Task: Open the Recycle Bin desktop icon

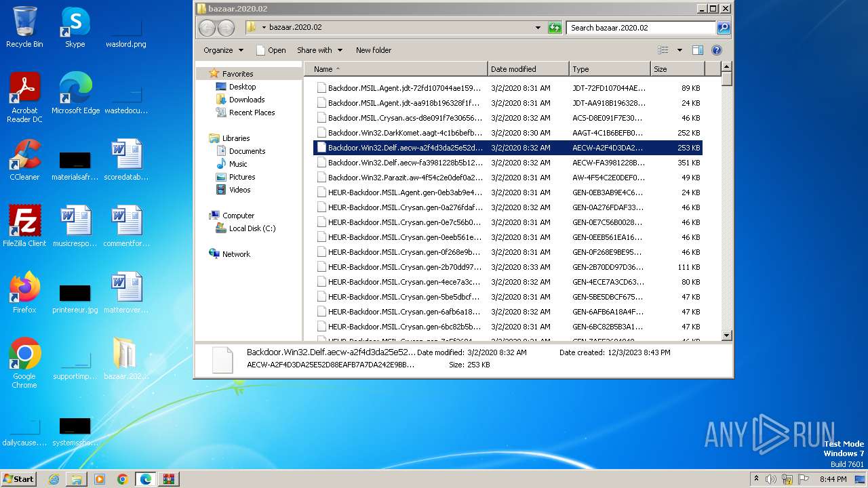Action: pos(24,27)
